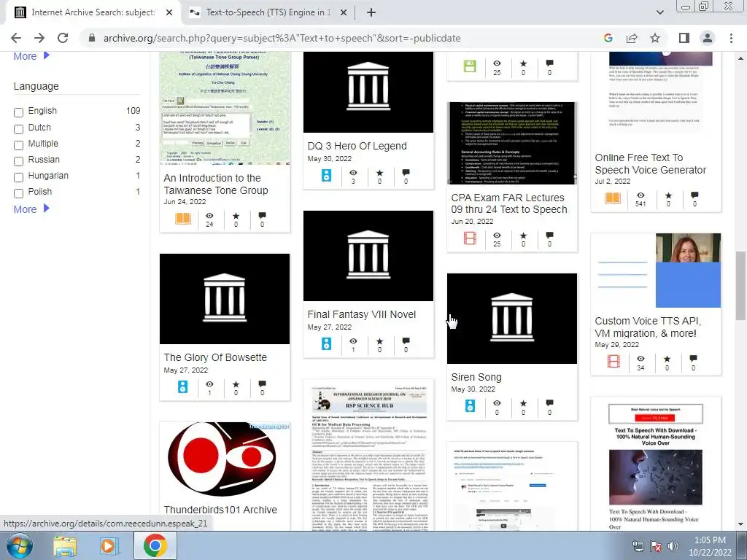Click the reviews bubble under DQ 3 Hero Of Legend
This screenshot has height=560, width=747.
(x=406, y=172)
